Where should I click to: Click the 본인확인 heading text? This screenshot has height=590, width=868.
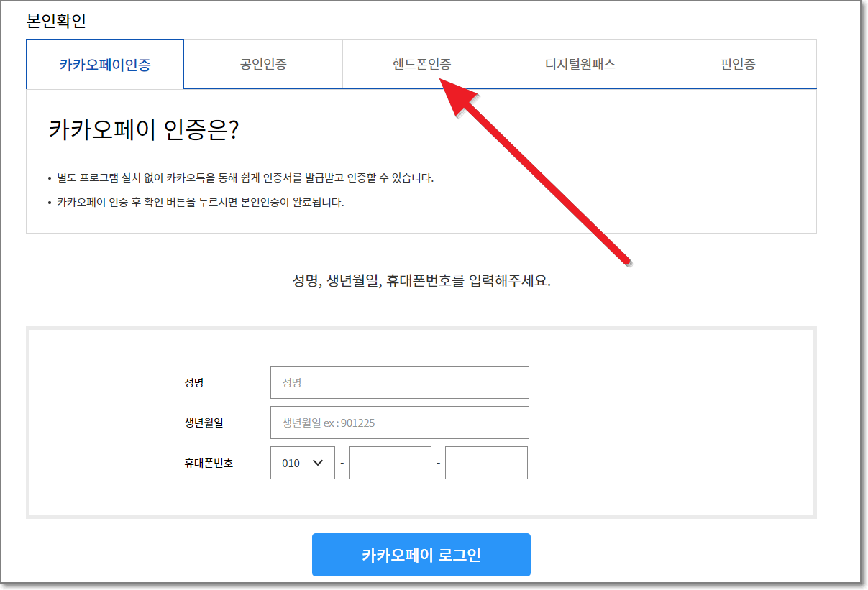coord(56,20)
